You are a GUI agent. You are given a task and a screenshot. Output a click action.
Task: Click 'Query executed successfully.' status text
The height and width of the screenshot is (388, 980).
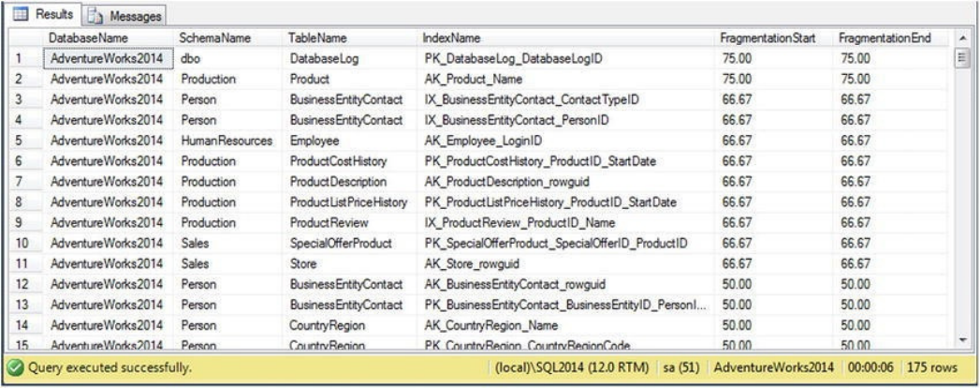(109, 367)
